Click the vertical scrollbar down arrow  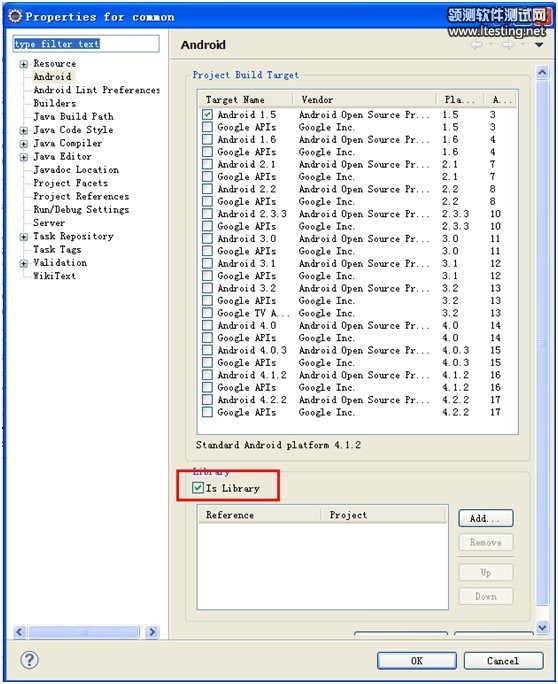[542, 627]
